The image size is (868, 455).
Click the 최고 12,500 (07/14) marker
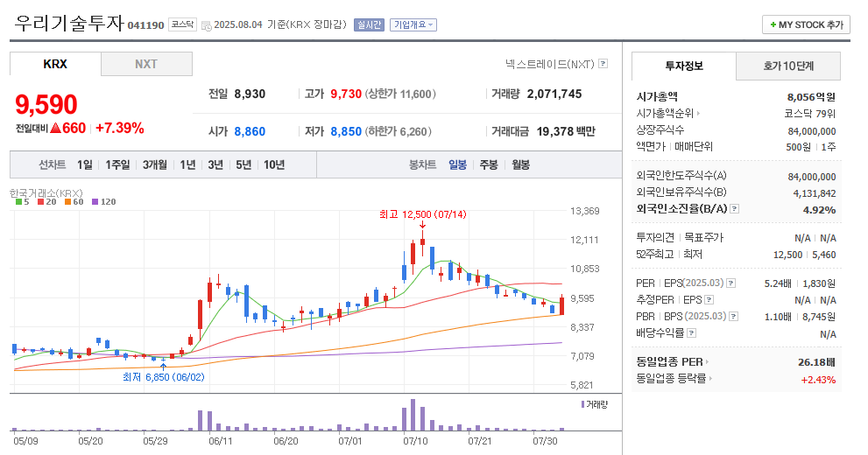[x=423, y=214]
